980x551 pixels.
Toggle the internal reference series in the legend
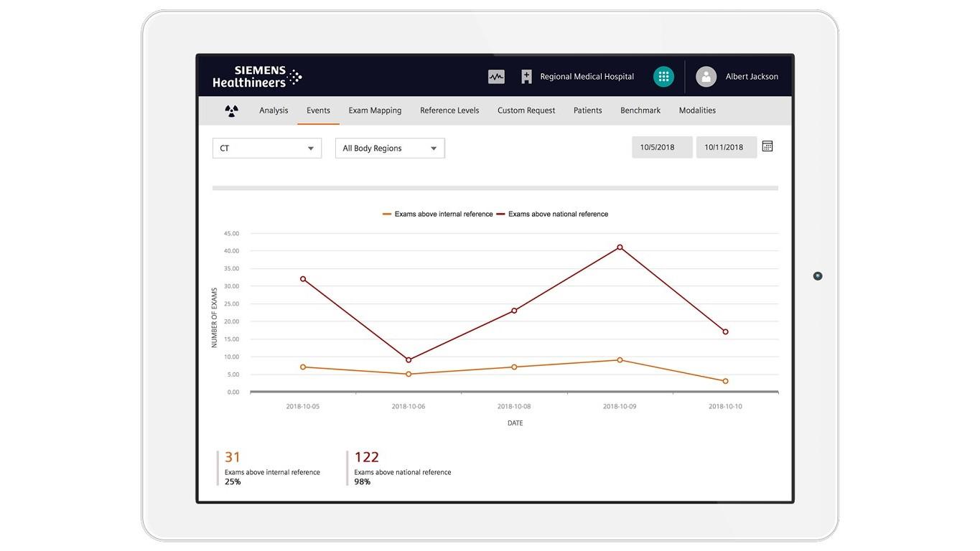tap(438, 214)
